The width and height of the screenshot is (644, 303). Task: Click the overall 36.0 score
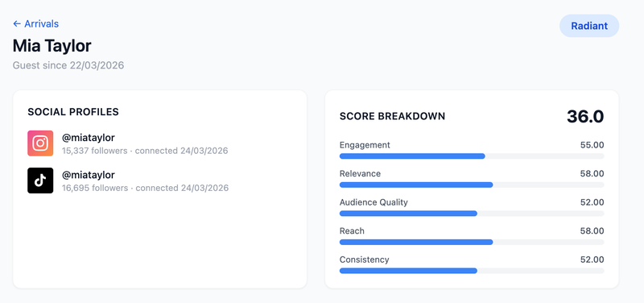pyautogui.click(x=585, y=117)
